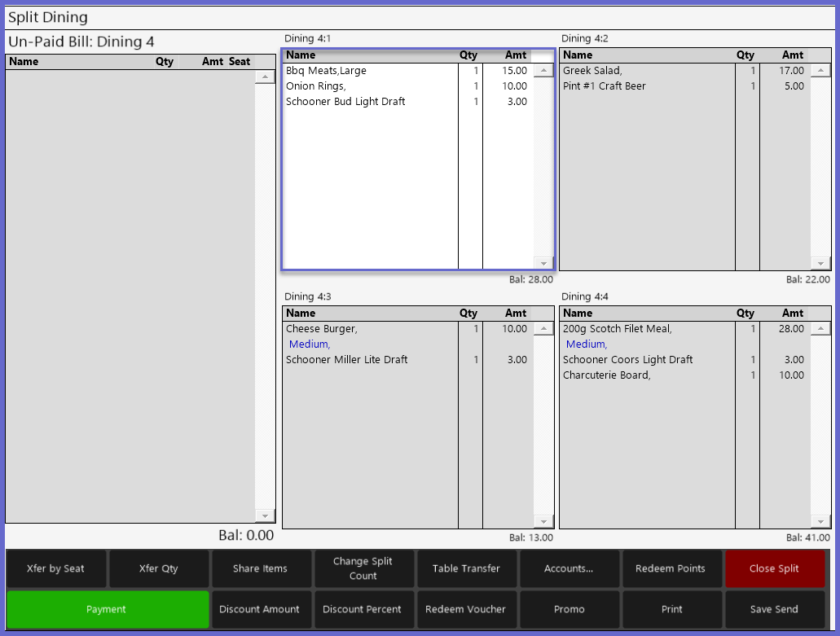The image size is (840, 636).
Task: Select Greek Salad in Dining 4:2
Action: click(592, 71)
